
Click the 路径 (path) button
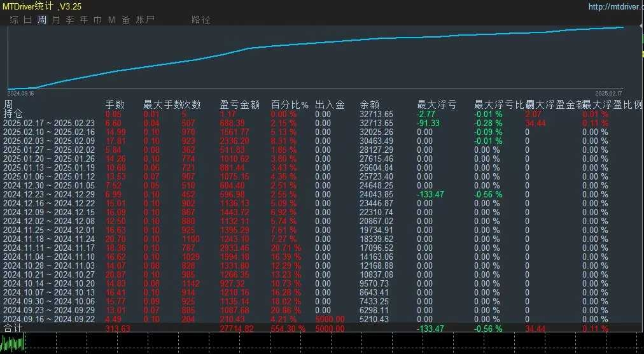[x=200, y=20]
